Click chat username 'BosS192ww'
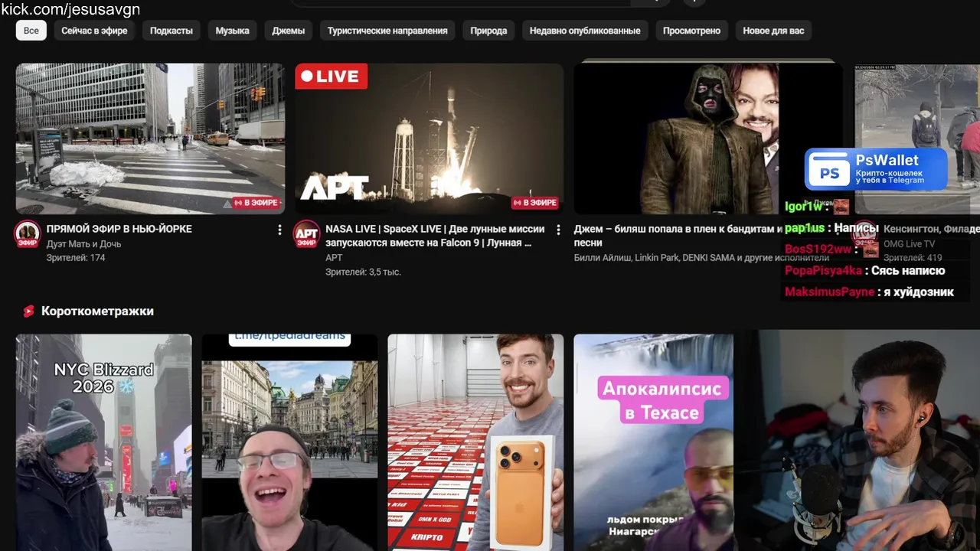Image resolution: width=980 pixels, height=551 pixels. click(818, 249)
